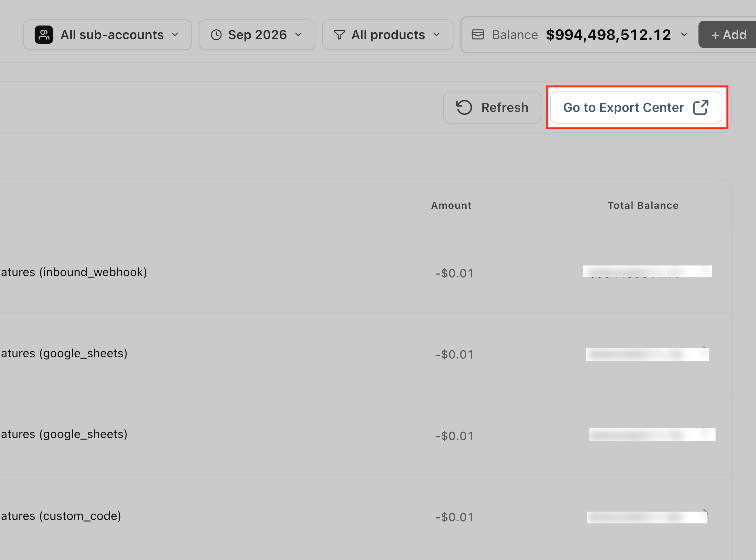This screenshot has height=560, width=756.
Task: Select the inbound_webhook transaction row
Action: [x=365, y=272]
